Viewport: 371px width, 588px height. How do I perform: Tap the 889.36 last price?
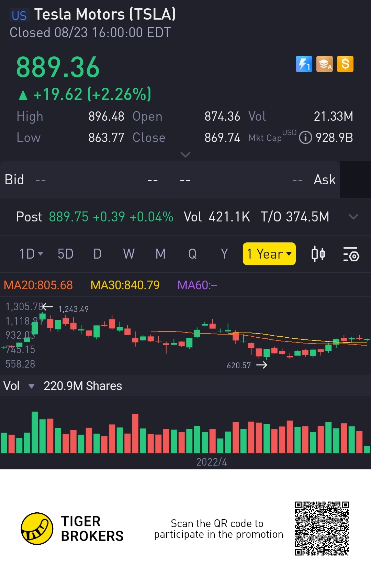tap(58, 67)
